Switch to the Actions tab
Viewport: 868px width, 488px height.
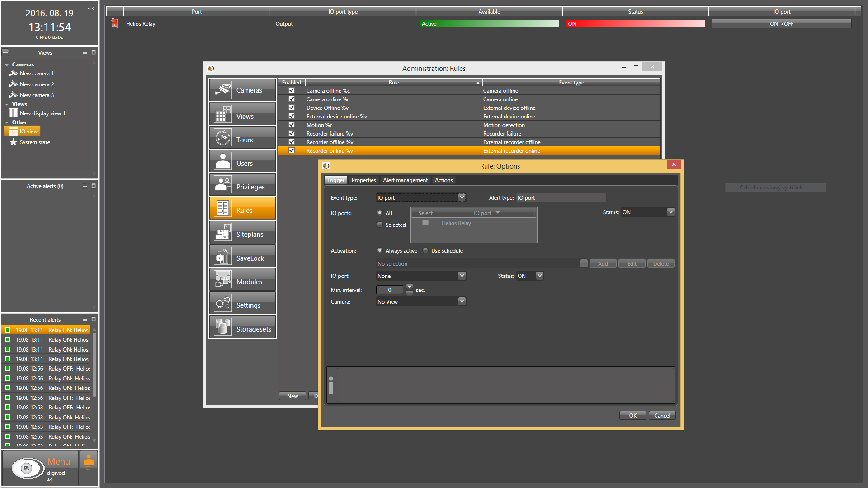pyautogui.click(x=443, y=180)
